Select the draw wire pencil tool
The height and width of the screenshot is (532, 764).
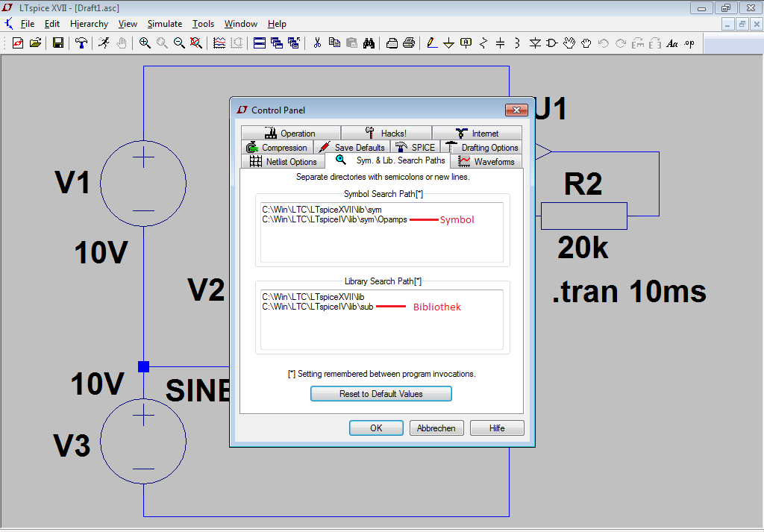pyautogui.click(x=432, y=43)
